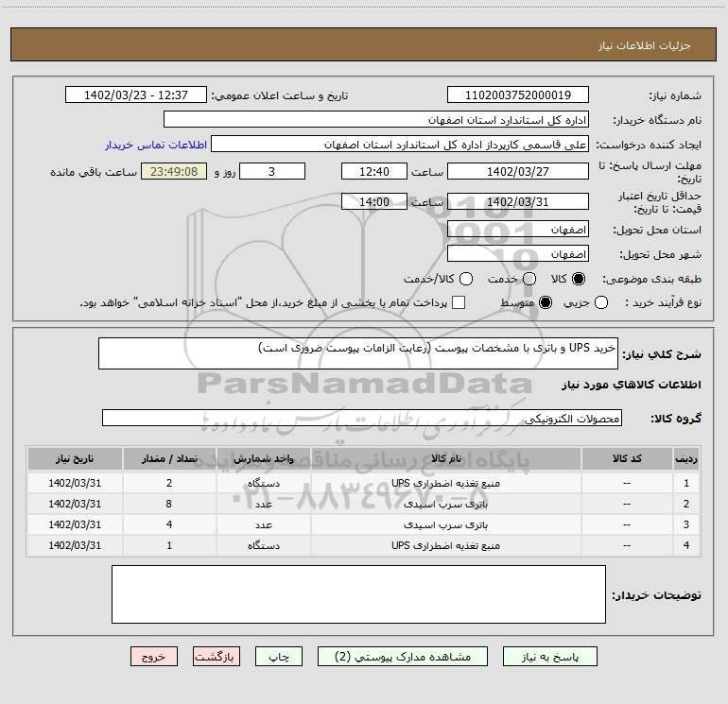This screenshot has height=704, width=728.
Task: Select row 2 item name باتری سرب اسیدی
Action: point(445,504)
